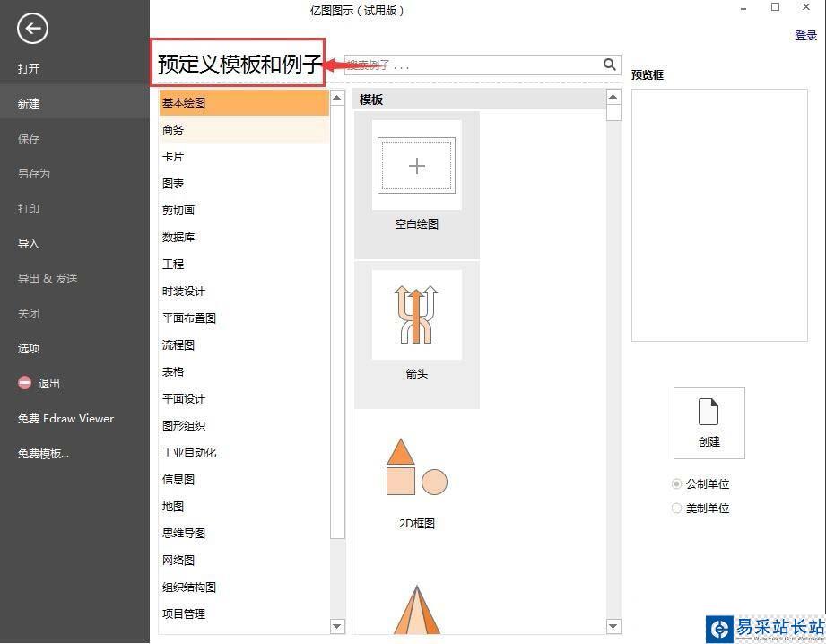Image resolution: width=826 pixels, height=644 pixels.
Task: Click 保存 in the sidebar
Action: [29, 138]
